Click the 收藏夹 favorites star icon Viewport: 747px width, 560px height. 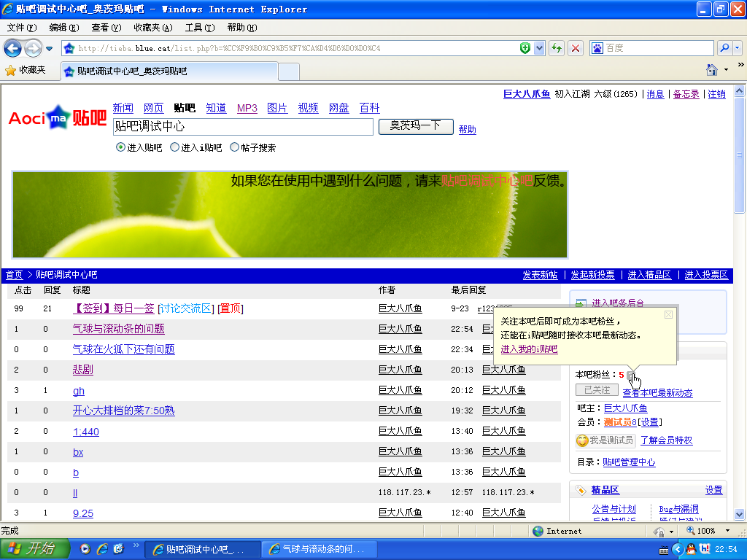[x=10, y=70]
